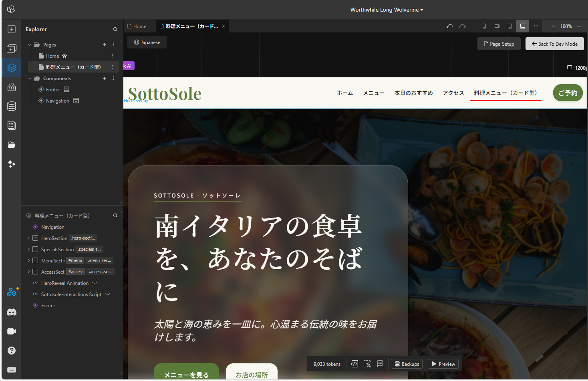Click the undo arrow icon
The height and width of the screenshot is (381, 588).
(x=449, y=26)
